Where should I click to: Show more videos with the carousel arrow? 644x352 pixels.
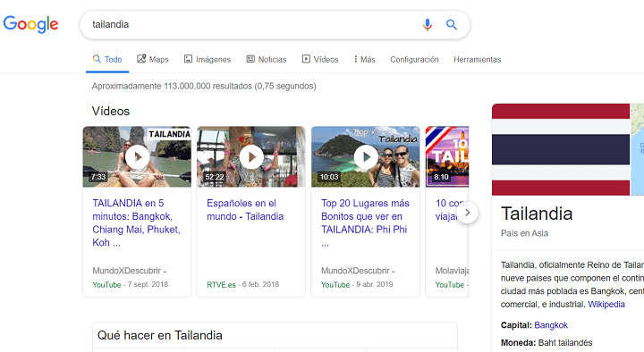pos(467,212)
